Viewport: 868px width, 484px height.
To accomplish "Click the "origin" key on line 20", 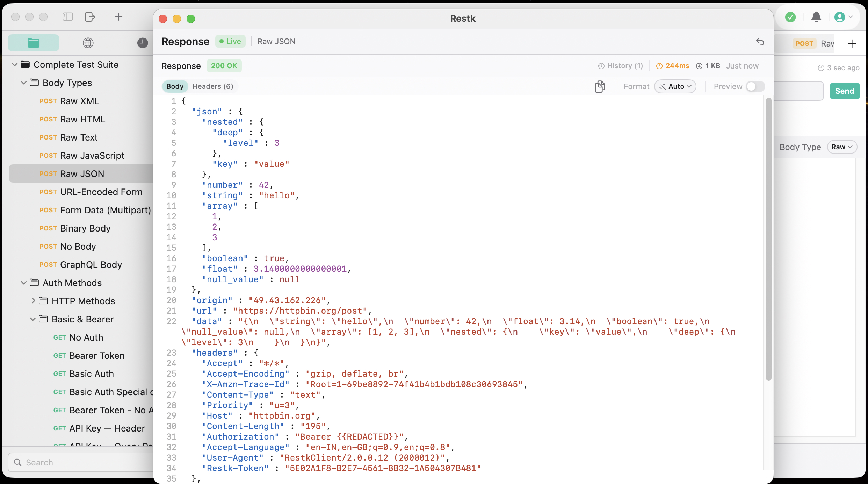I will pyautogui.click(x=212, y=300).
